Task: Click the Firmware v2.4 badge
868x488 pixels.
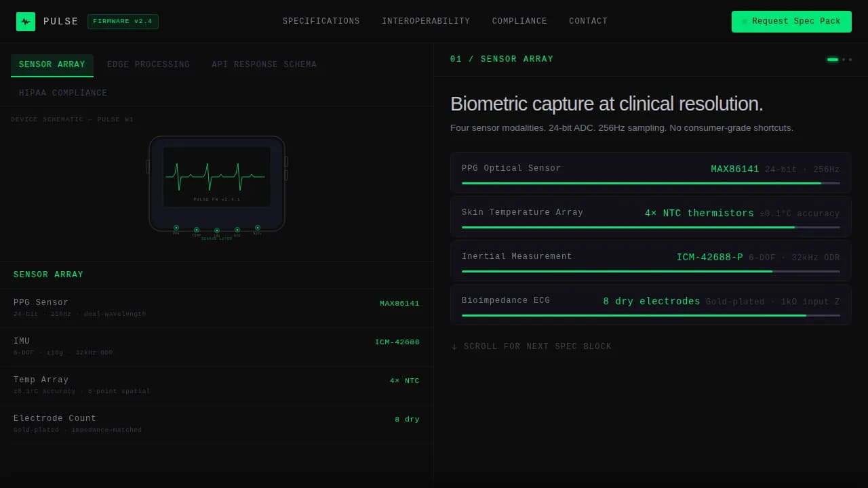Action: 123,22
